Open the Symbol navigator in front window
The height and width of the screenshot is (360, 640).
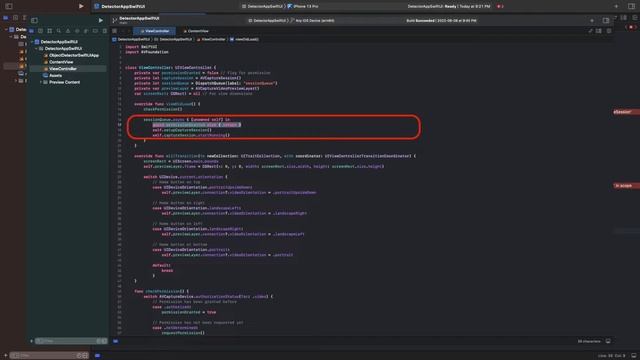click(49, 31)
